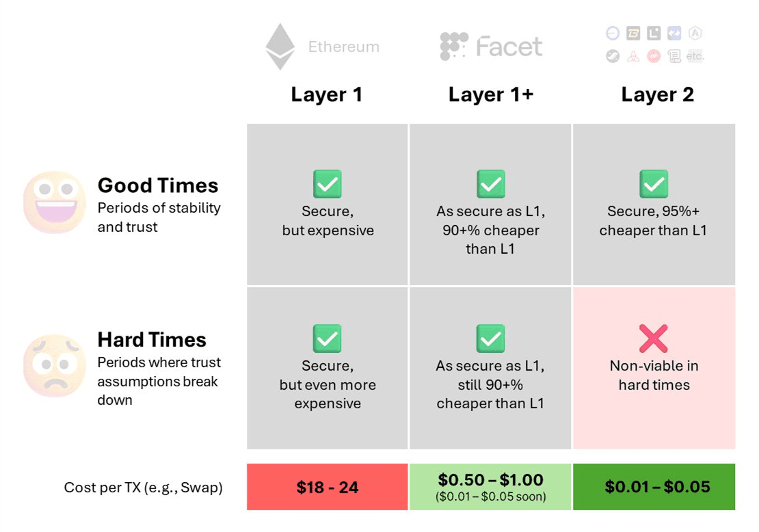Click the Linea 'L' logo
759x532 pixels.
pos(654,34)
